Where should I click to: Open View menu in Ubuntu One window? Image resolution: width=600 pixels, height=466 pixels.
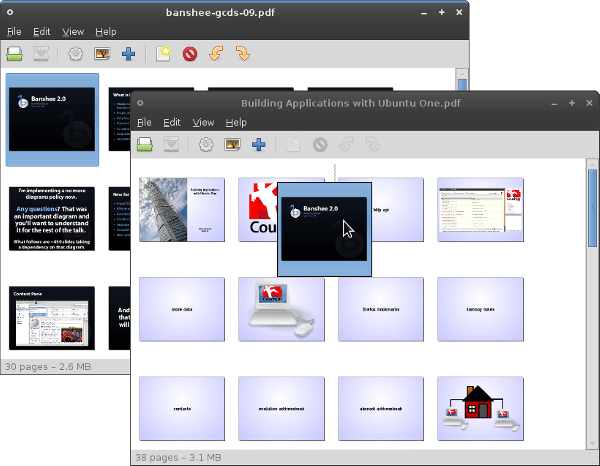(203, 122)
